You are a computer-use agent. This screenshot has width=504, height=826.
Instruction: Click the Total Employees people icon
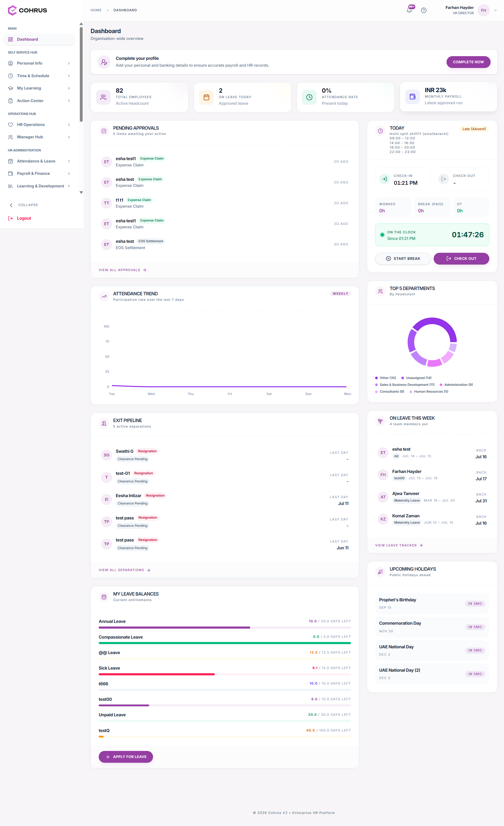pos(103,97)
